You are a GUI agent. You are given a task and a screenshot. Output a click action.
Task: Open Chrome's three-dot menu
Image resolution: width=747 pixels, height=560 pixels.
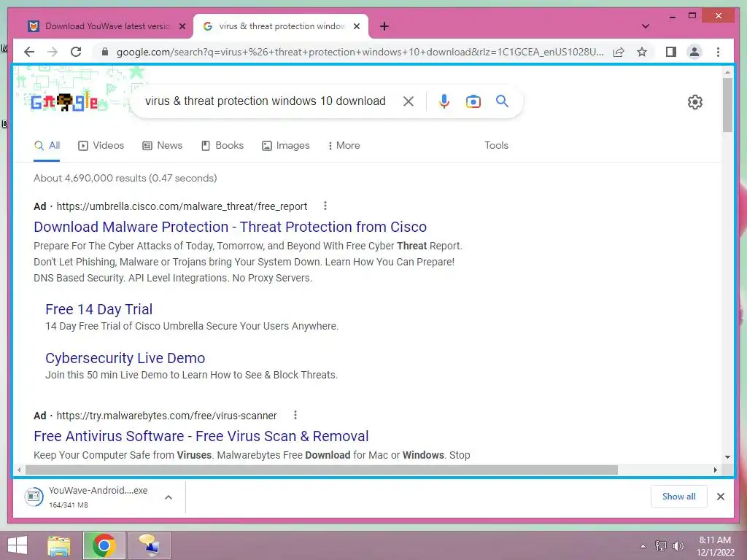[718, 52]
